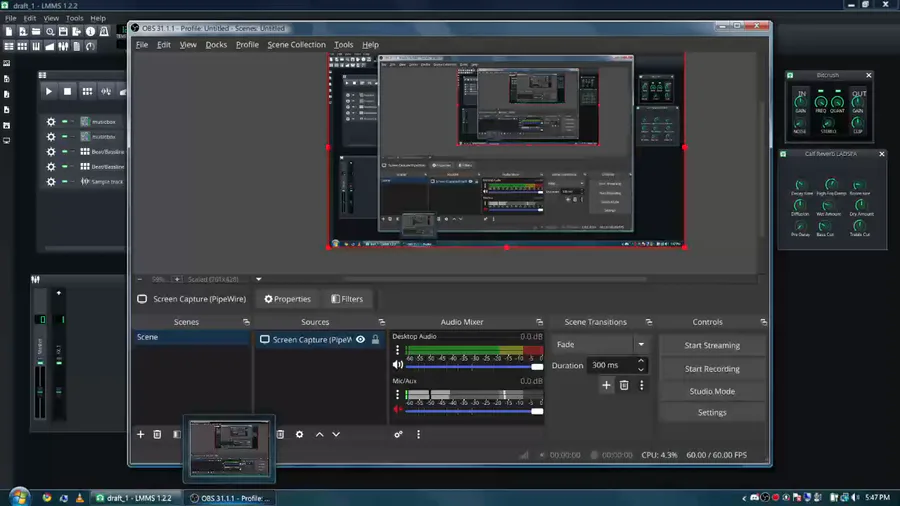The image size is (900, 506).
Task: Open LMMS project info icon in toolbar
Action: pyautogui.click(x=90, y=32)
